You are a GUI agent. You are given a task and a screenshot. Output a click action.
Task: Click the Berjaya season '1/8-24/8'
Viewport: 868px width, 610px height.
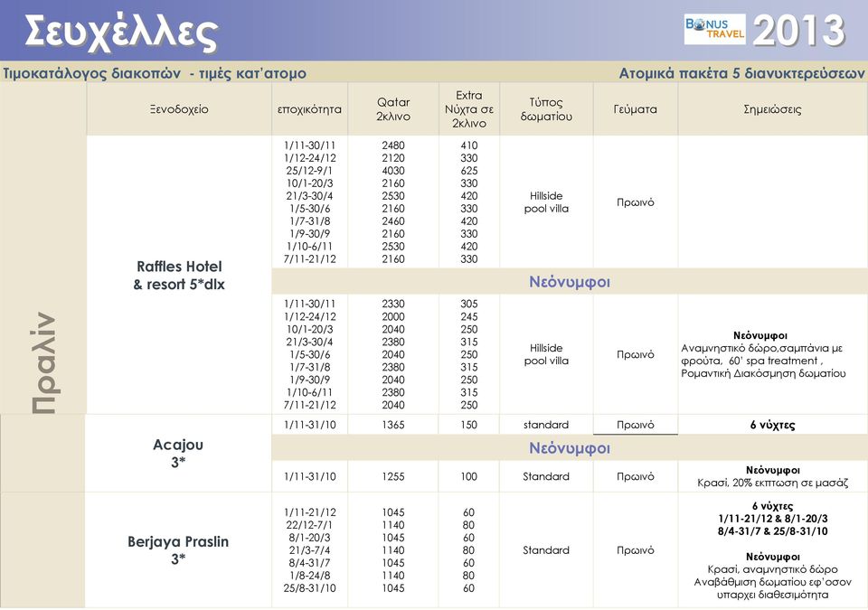(x=309, y=576)
